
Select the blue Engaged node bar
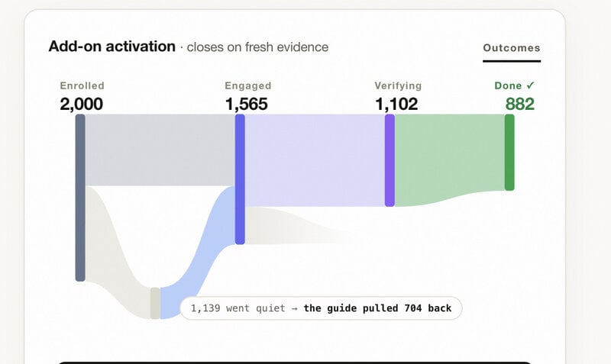(x=240, y=179)
